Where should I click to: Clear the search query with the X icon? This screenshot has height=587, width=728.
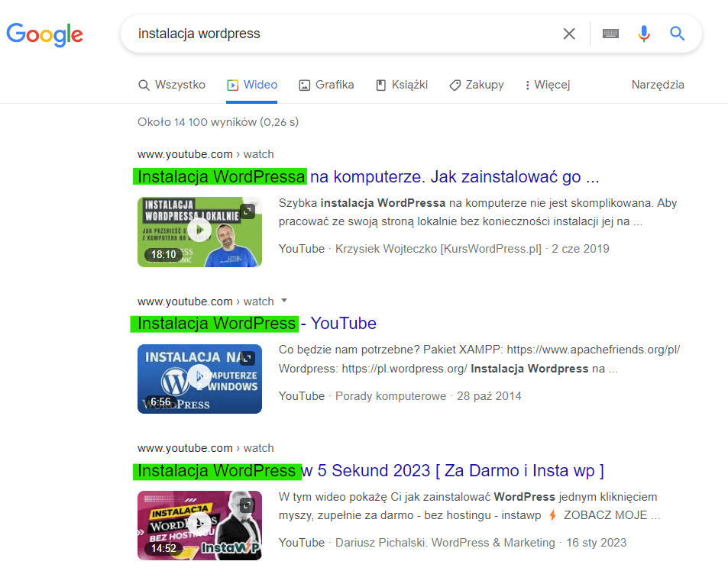[x=569, y=34]
